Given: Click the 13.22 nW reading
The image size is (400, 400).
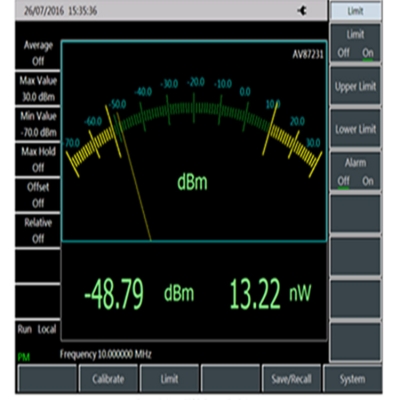Looking at the screenshot, I should [270, 294].
